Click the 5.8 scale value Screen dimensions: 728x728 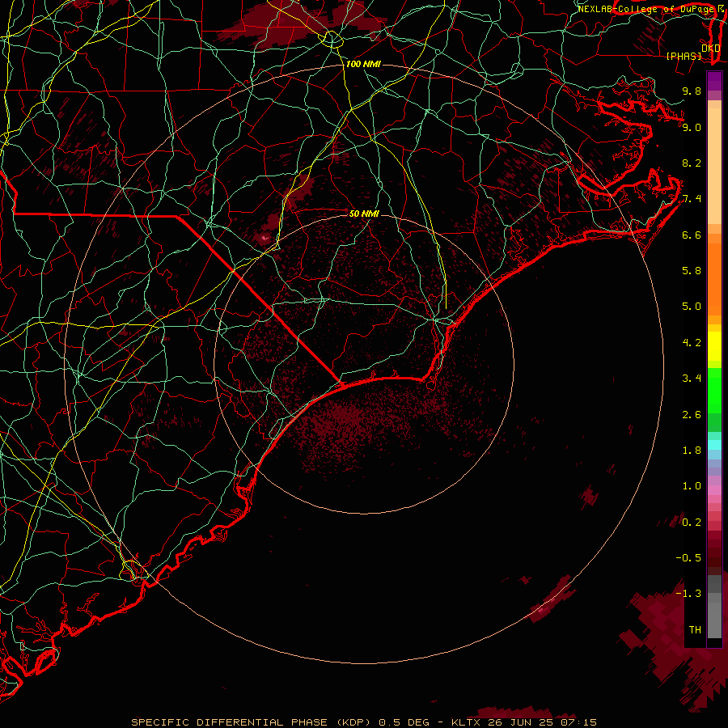pos(692,271)
